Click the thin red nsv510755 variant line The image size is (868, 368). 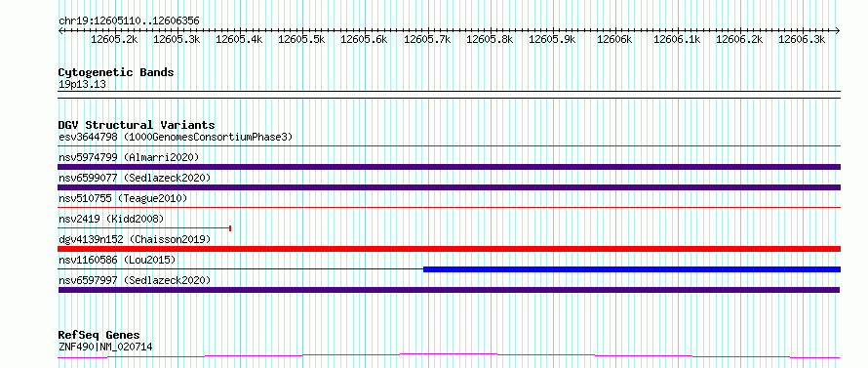coord(449,208)
